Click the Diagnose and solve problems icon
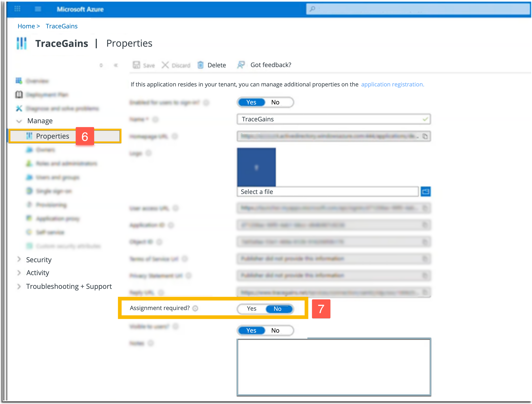Viewport: 532px width, 404px height. tap(19, 108)
